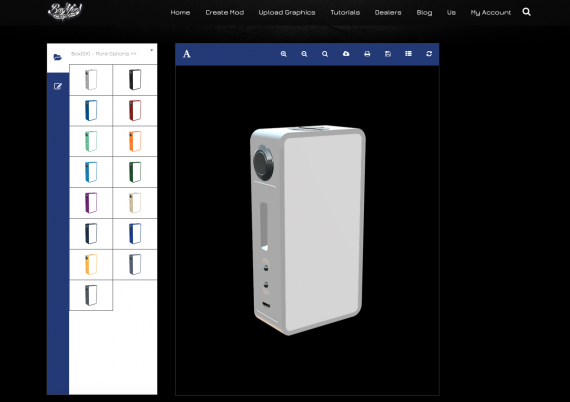Open the list view icon
Viewport: 570px width, 402px height.
[408, 53]
